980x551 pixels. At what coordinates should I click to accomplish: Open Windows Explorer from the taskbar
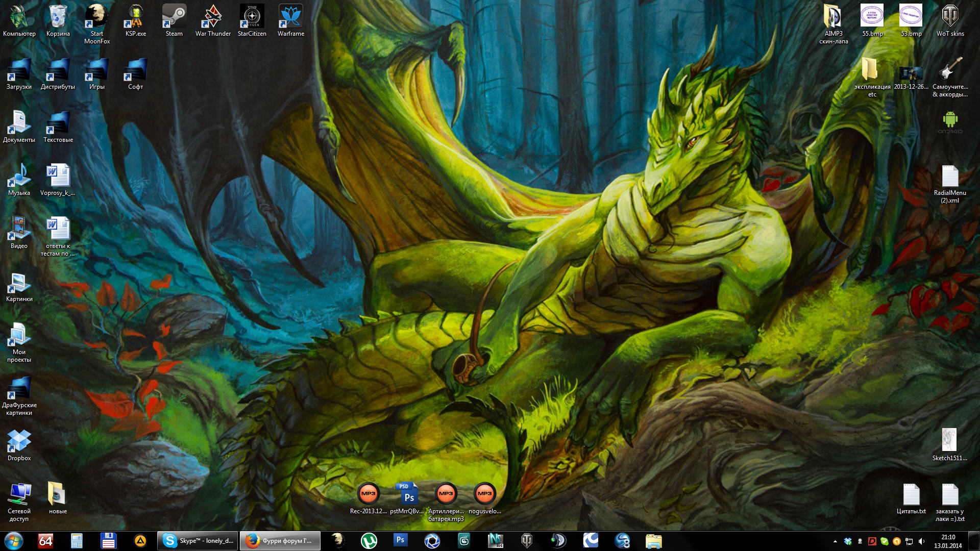coord(653,541)
